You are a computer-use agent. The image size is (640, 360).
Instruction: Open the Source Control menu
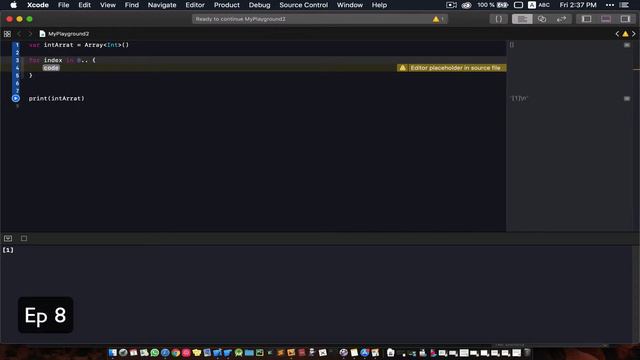pyautogui.click(x=303, y=5)
